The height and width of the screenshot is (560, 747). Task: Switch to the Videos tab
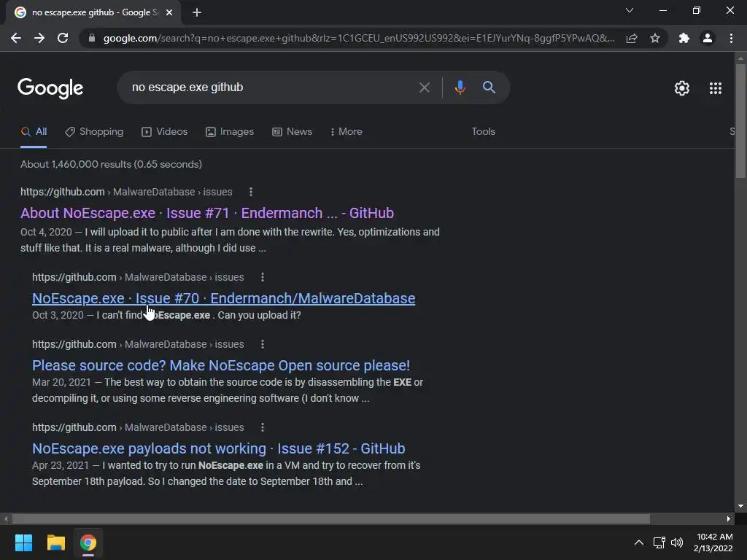pyautogui.click(x=165, y=132)
